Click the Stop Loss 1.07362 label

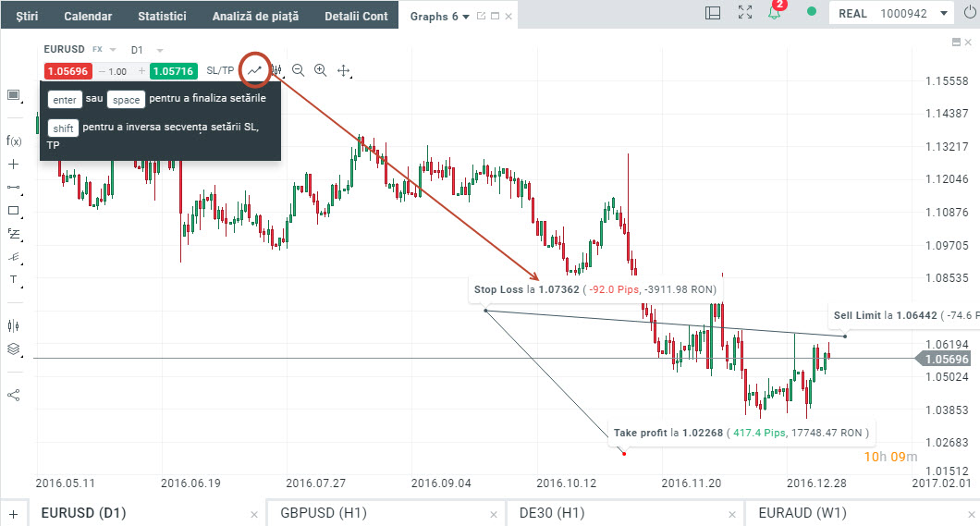[594, 289]
